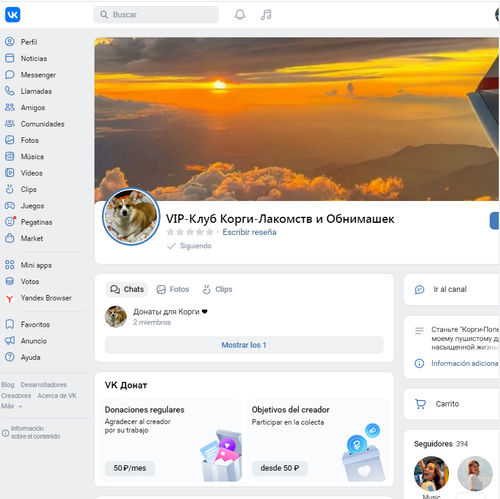The width and height of the screenshot is (500, 499).
Task: Click the Messenger chat bubble icon
Action: (x=10, y=74)
